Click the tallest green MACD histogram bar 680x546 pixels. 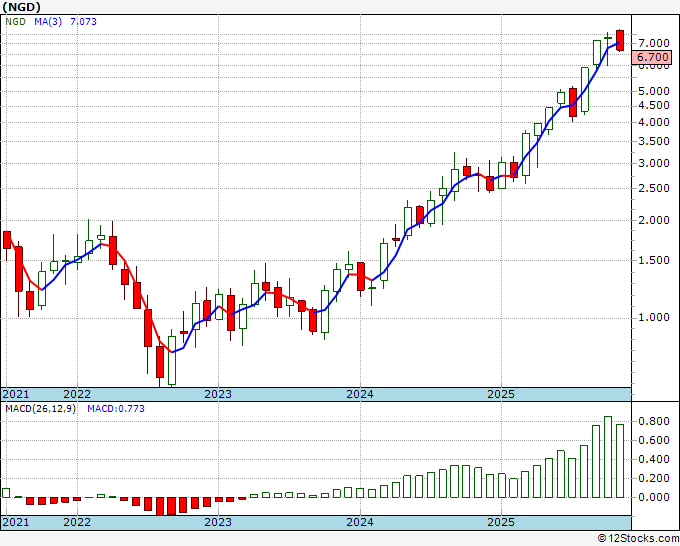coord(608,457)
